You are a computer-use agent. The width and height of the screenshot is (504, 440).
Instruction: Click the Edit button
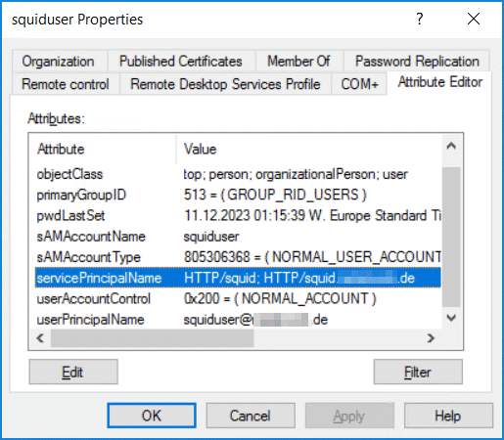tap(73, 372)
